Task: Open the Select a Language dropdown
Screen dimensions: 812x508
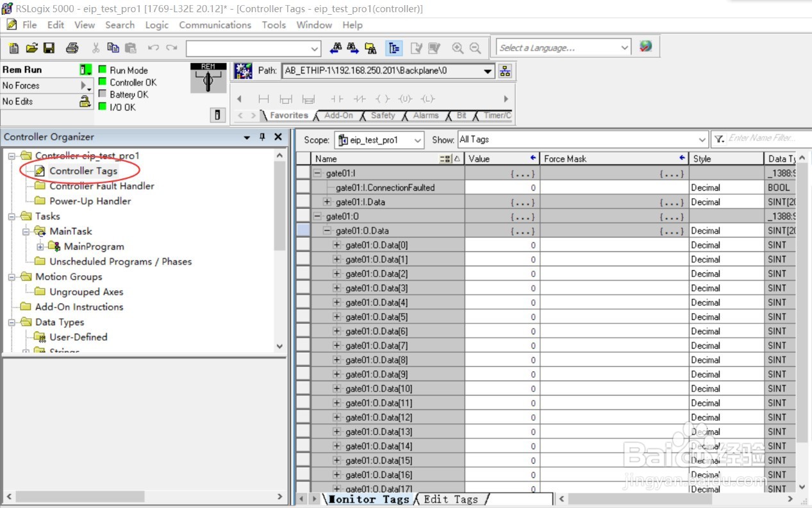Action: pos(625,47)
